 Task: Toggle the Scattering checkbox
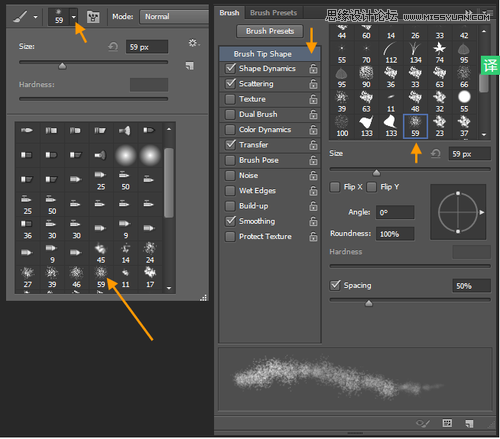coord(230,83)
